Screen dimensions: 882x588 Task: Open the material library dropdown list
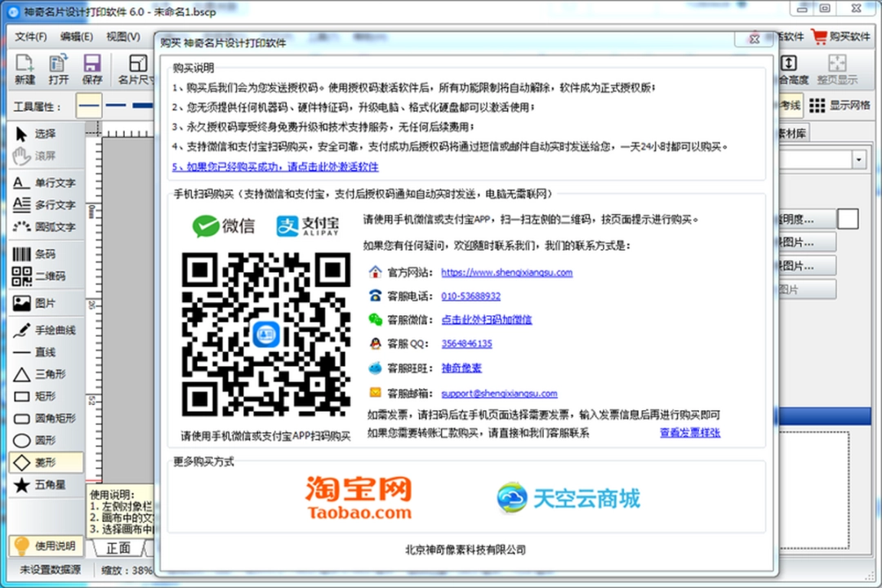(859, 159)
